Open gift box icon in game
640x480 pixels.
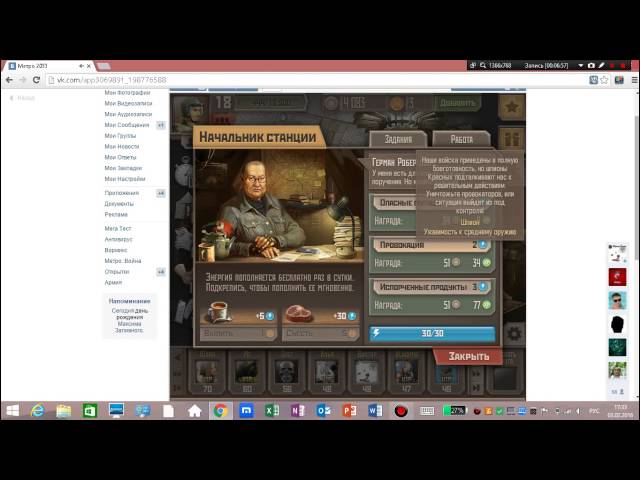(511, 139)
